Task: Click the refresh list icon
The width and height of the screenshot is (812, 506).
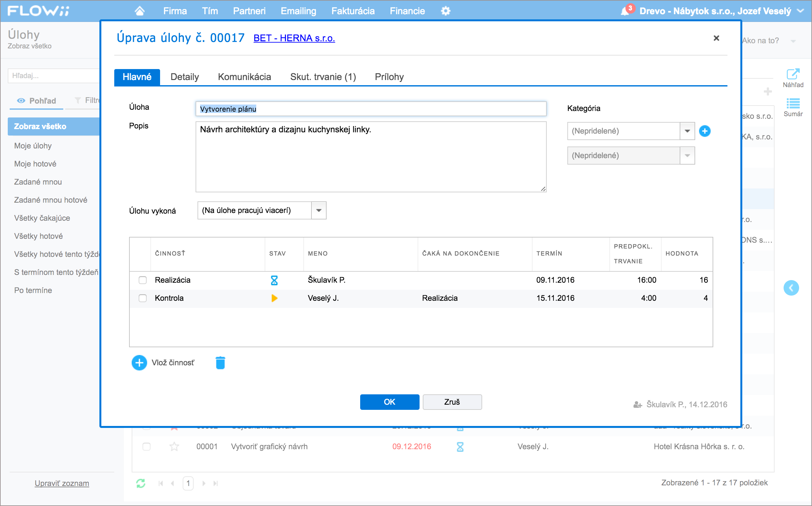Action: pos(141,483)
